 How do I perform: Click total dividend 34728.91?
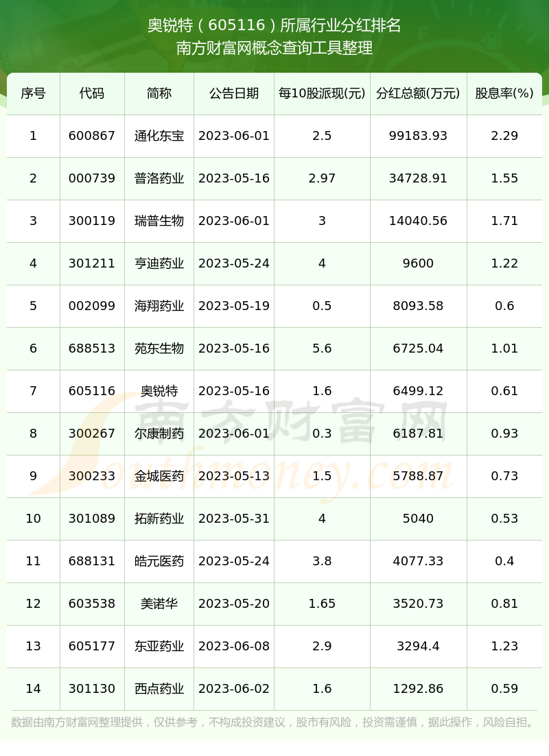(x=418, y=178)
